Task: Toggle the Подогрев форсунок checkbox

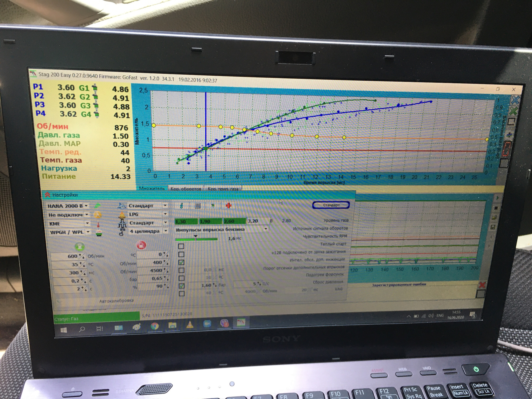Action: coord(181,278)
